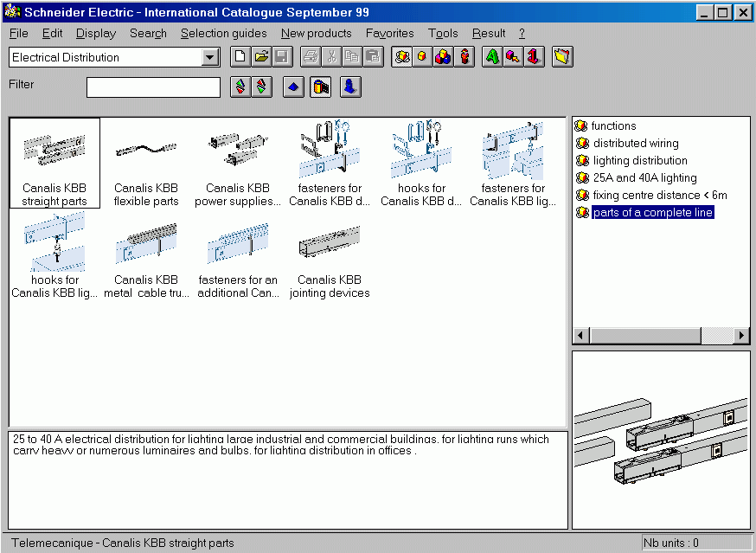Click tree panel scroll left arrow
The height and width of the screenshot is (553, 756).
point(581,336)
